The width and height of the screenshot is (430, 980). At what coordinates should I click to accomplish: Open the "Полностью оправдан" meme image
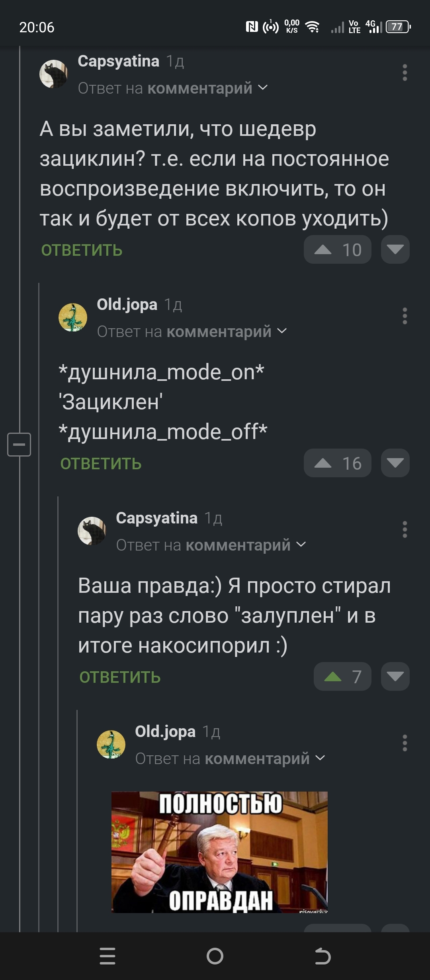(219, 852)
